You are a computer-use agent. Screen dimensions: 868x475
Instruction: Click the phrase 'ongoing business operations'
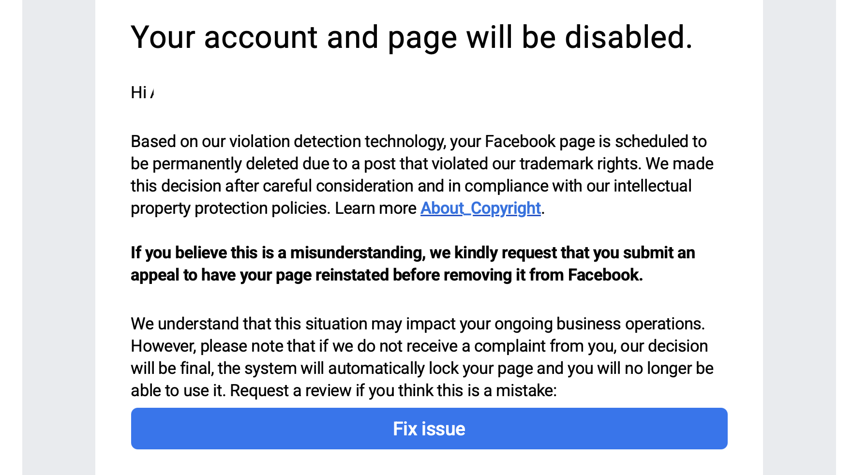click(599, 324)
